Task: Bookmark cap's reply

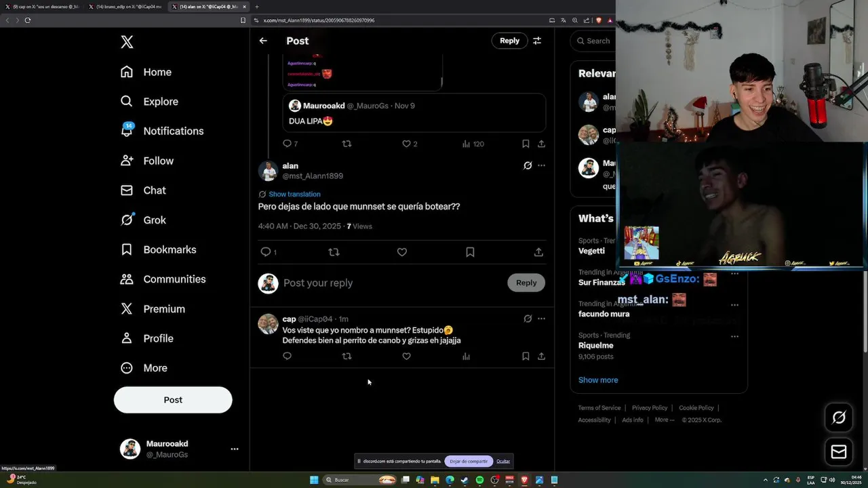Action: point(526,356)
